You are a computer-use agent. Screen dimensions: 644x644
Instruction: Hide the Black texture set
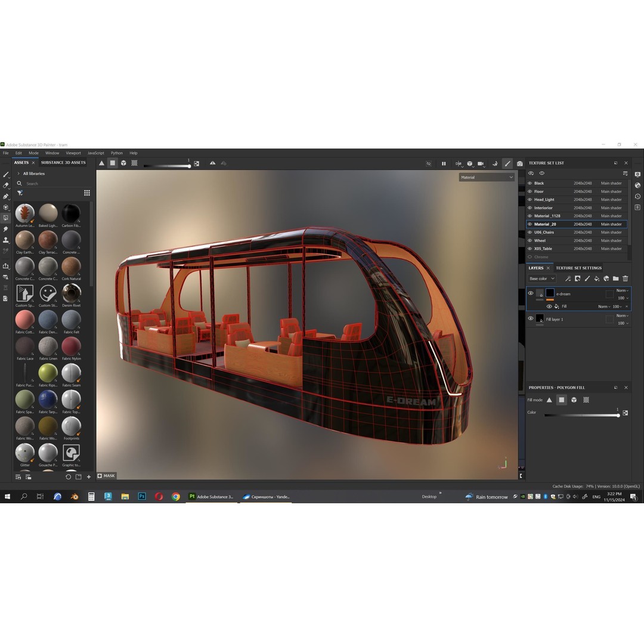[530, 183]
